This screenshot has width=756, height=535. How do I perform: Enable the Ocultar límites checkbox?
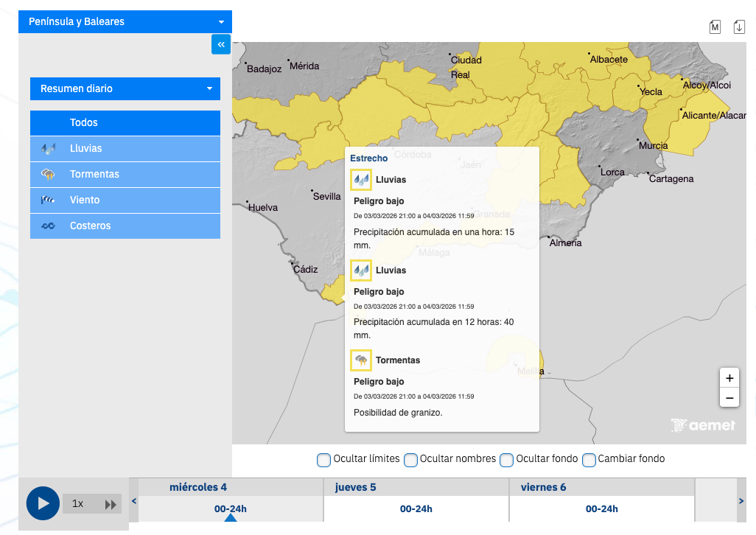(x=323, y=460)
